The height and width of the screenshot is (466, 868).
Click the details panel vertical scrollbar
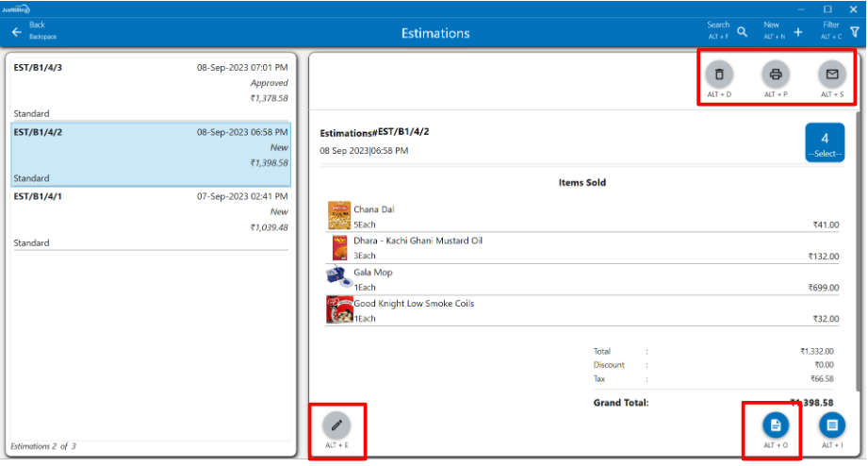(858, 236)
